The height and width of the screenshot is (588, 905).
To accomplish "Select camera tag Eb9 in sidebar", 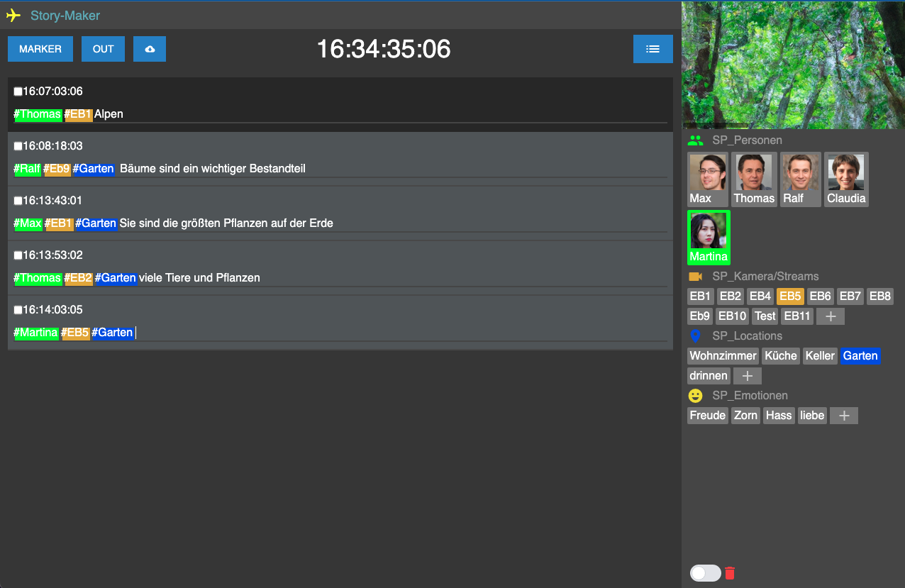I will [700, 316].
